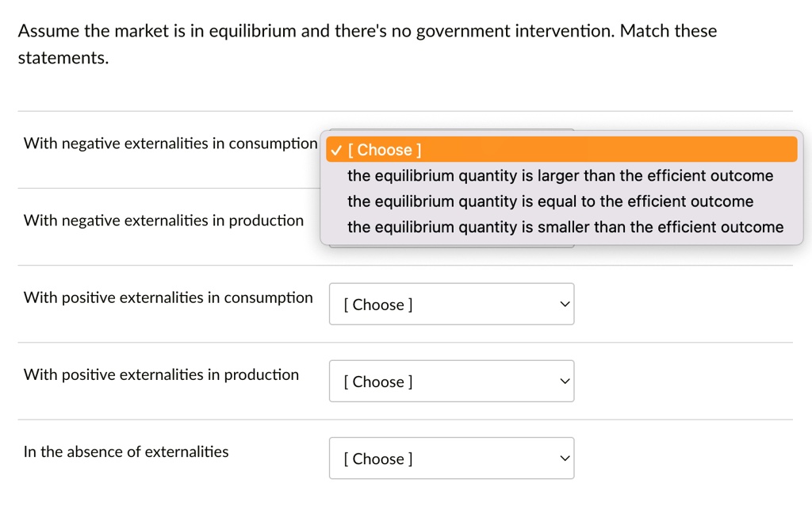812x514 pixels.
Task: Expand the dropdown for positive externalities in production
Action: 451,382
